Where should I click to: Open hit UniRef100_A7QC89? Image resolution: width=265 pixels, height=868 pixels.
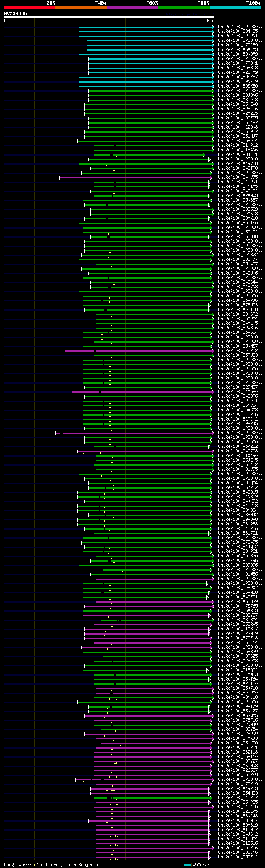pos(238,45)
